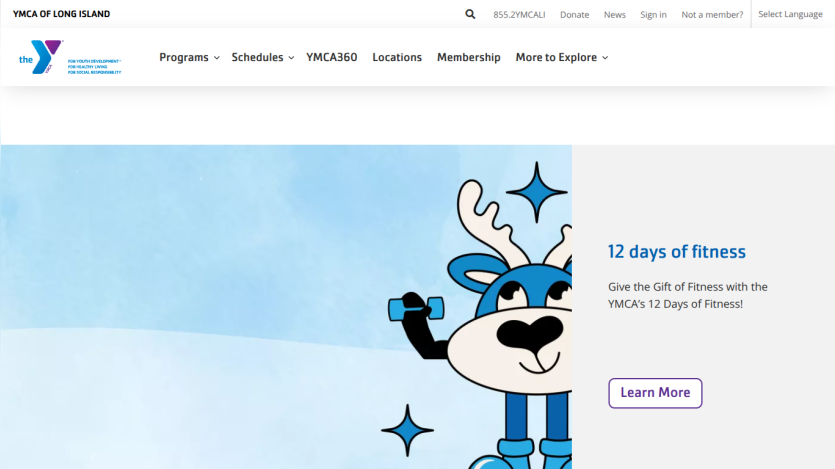Viewport: 835px width, 469px height.
Task: Open the YMCA360 menu item
Action: point(332,57)
